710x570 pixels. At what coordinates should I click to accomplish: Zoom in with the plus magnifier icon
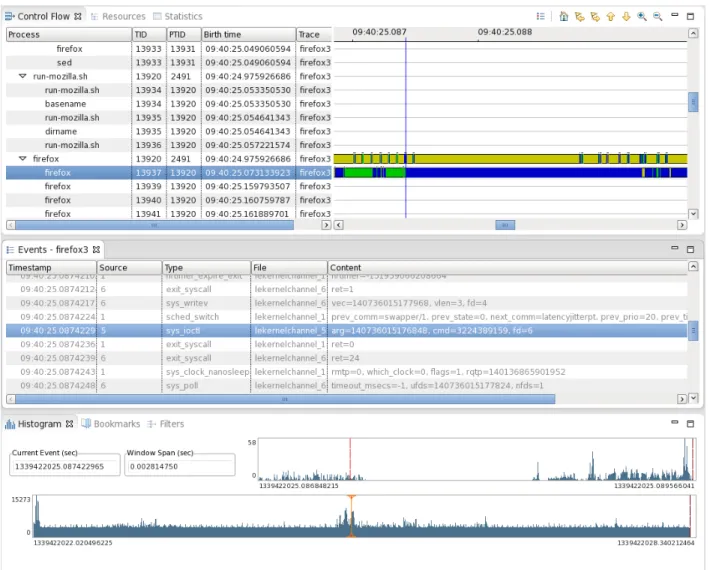pyautogui.click(x=642, y=17)
